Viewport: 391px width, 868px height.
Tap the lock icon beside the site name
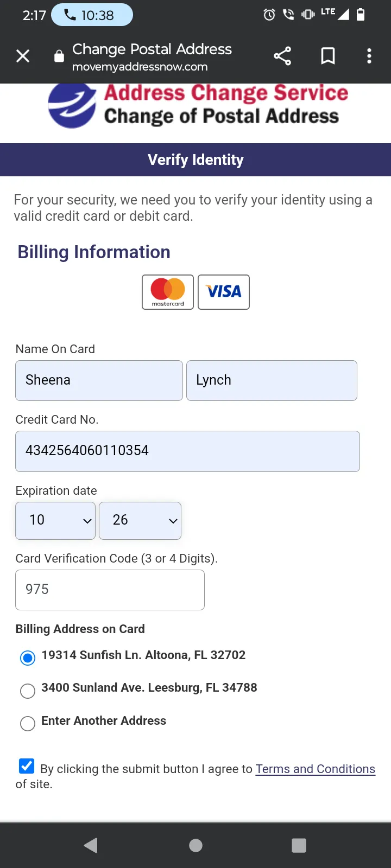pos(59,56)
